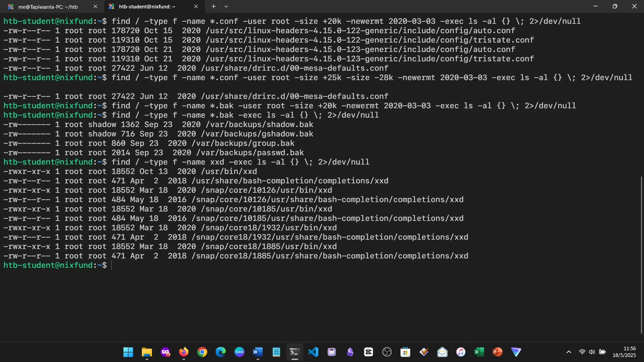Open Google Chrome from taskbar
Image resolution: width=644 pixels, height=362 pixels.
point(202,352)
